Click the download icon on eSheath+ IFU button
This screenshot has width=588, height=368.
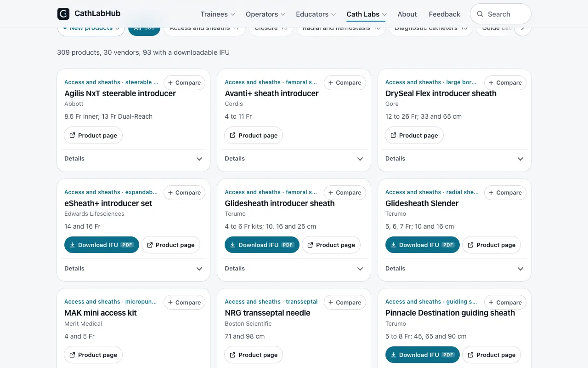coord(72,245)
